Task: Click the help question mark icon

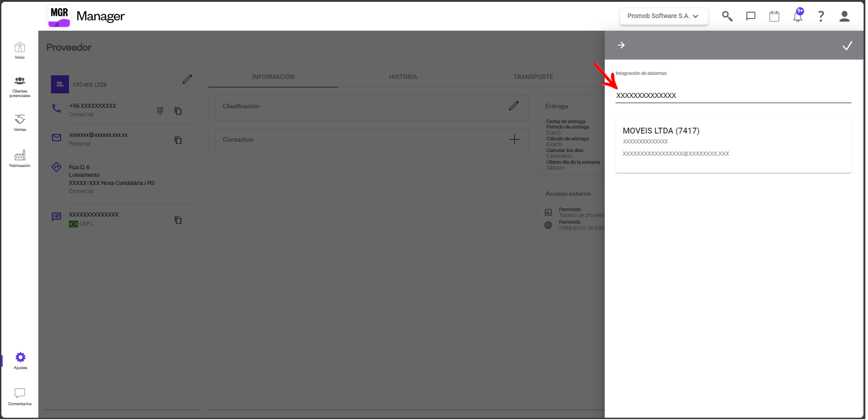Action: pos(821,16)
